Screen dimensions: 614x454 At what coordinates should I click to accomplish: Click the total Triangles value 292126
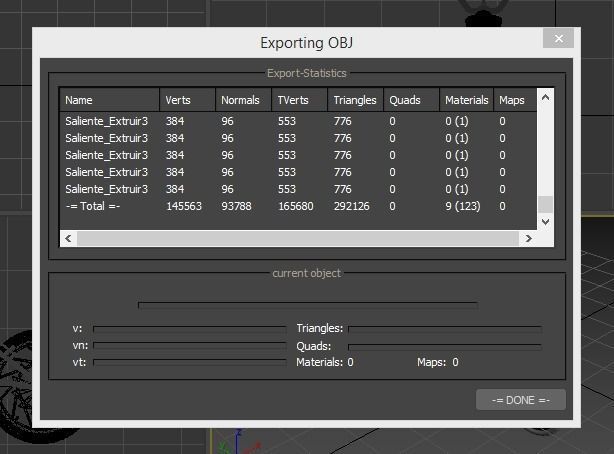coord(352,206)
